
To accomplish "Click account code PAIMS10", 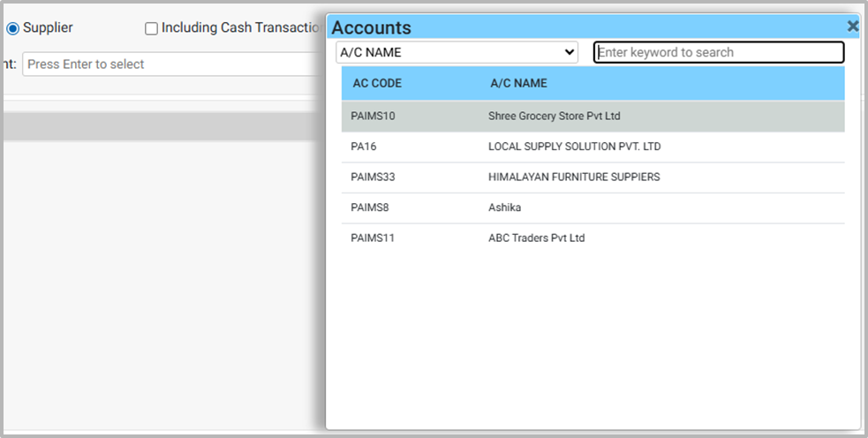I will coord(373,117).
